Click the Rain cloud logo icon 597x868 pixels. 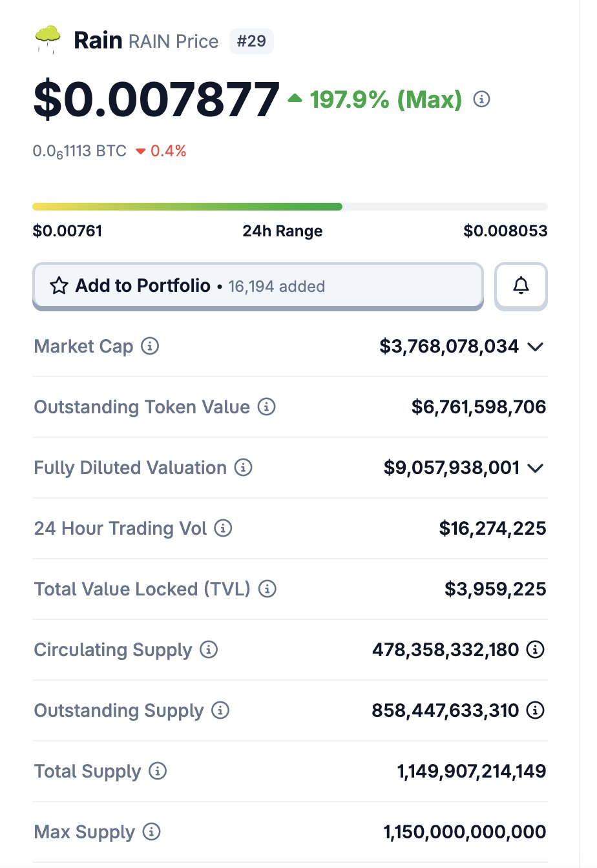point(48,40)
